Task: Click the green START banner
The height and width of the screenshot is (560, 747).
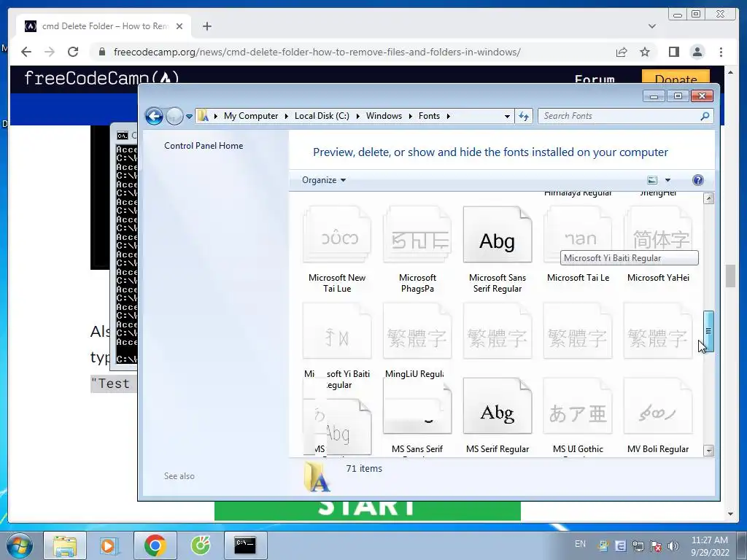Action: pos(368,510)
